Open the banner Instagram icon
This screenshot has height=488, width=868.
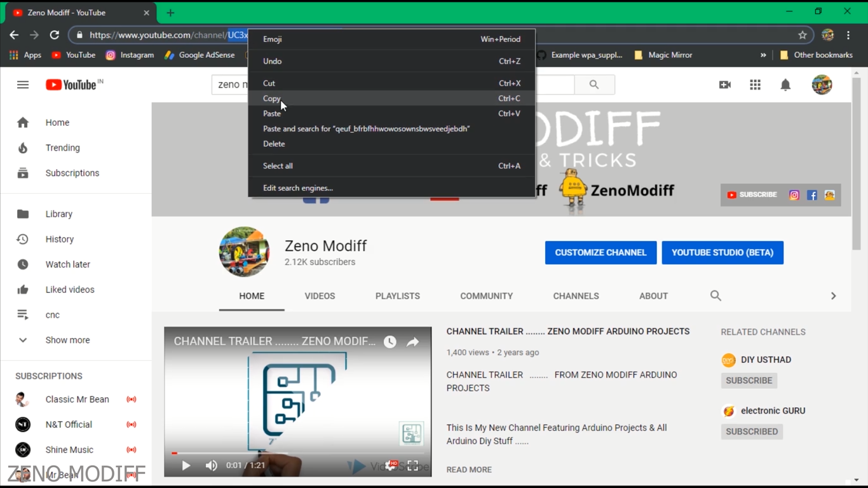coord(794,195)
